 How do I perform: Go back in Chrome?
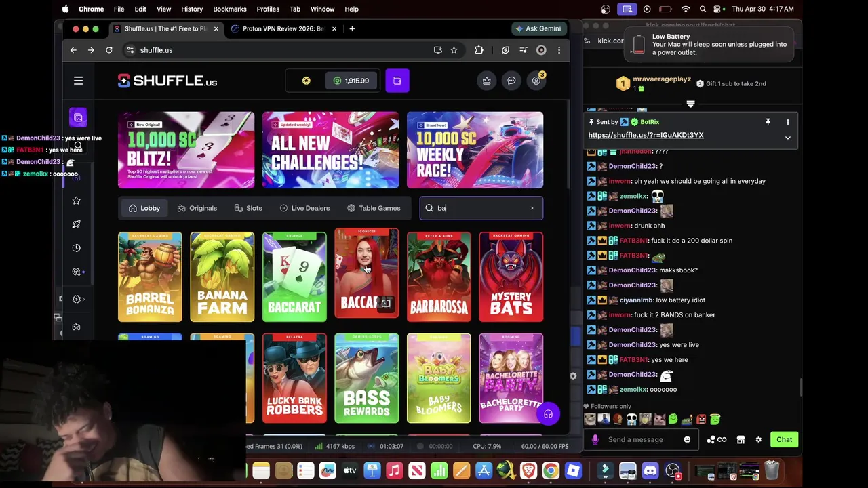point(73,50)
